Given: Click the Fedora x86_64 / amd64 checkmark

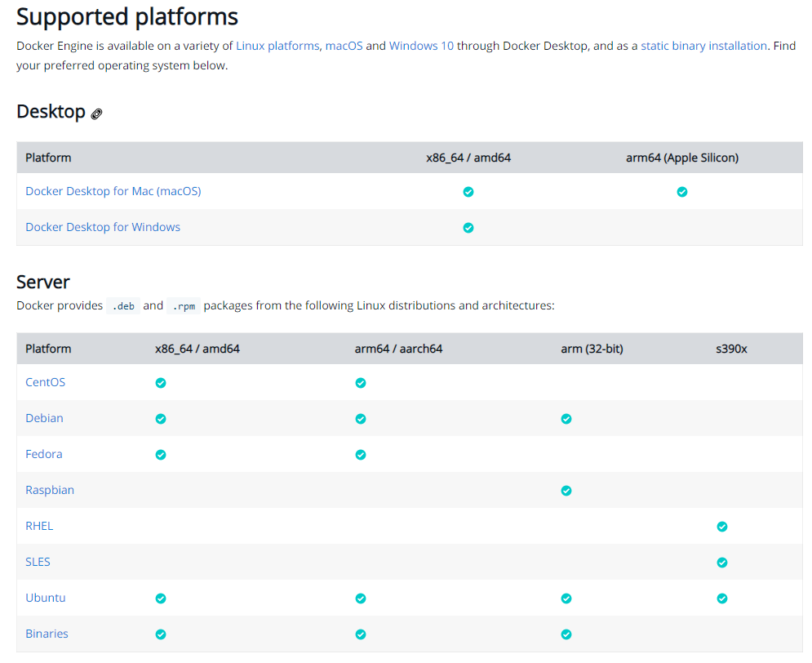Looking at the screenshot, I should (161, 455).
